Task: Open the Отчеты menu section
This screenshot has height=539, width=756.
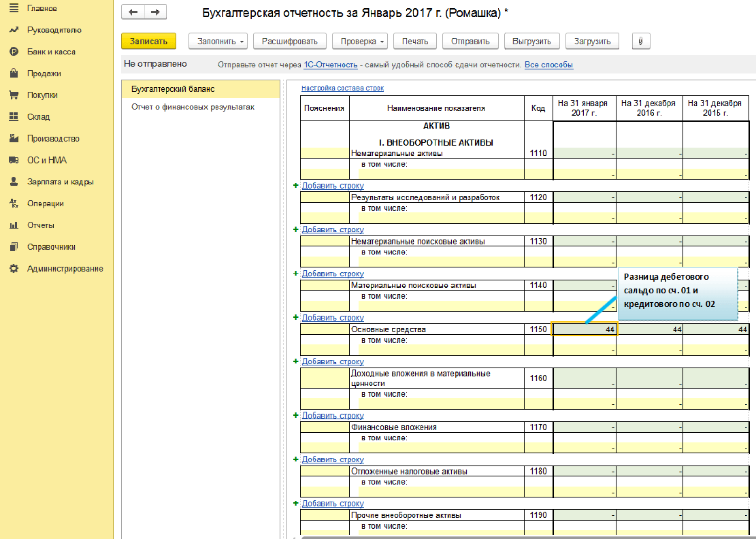Action: (x=40, y=225)
